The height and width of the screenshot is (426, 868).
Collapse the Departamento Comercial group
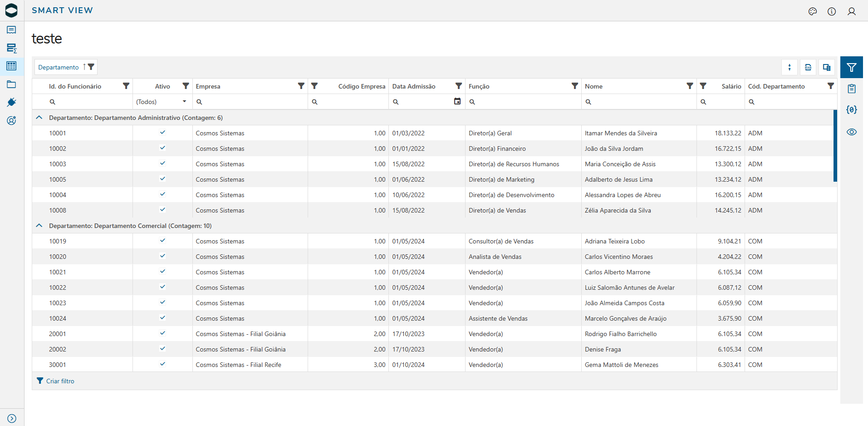[x=39, y=226]
